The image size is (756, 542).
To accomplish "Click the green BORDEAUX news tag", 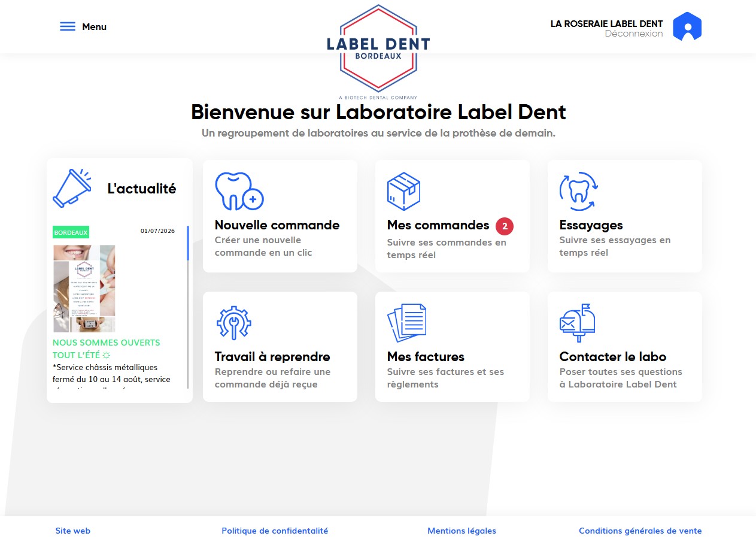I will (x=71, y=232).
